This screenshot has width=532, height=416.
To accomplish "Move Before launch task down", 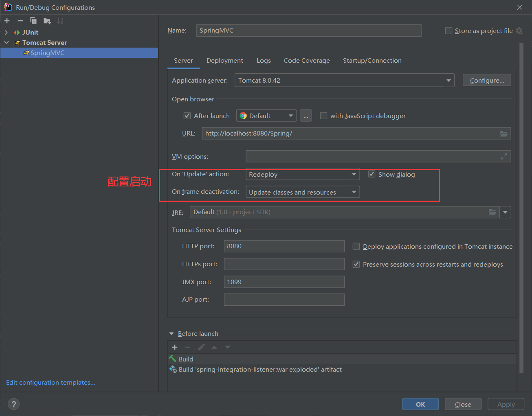I will [228, 347].
